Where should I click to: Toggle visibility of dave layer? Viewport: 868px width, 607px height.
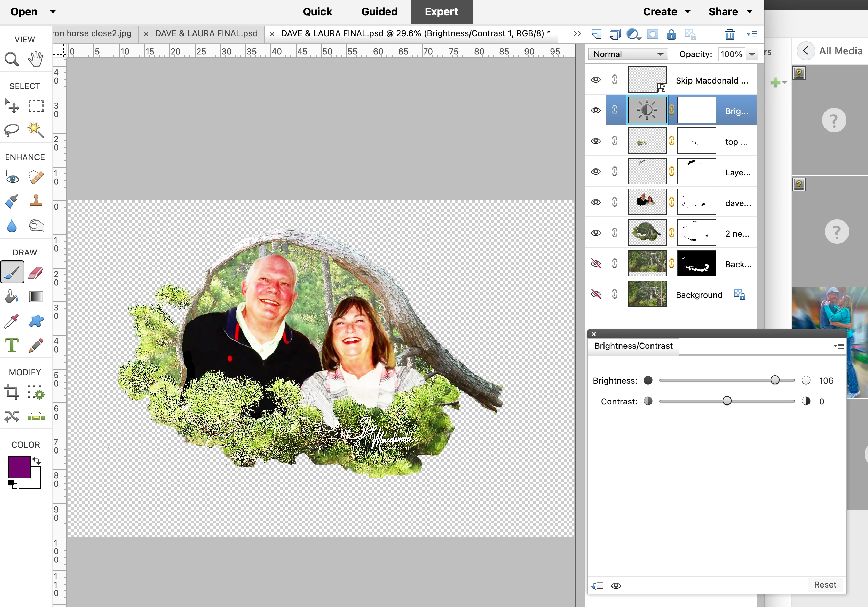pyautogui.click(x=596, y=202)
